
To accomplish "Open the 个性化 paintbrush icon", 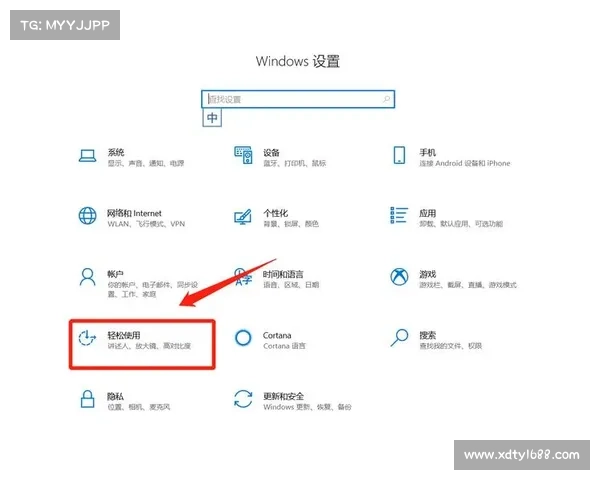I will point(243,217).
